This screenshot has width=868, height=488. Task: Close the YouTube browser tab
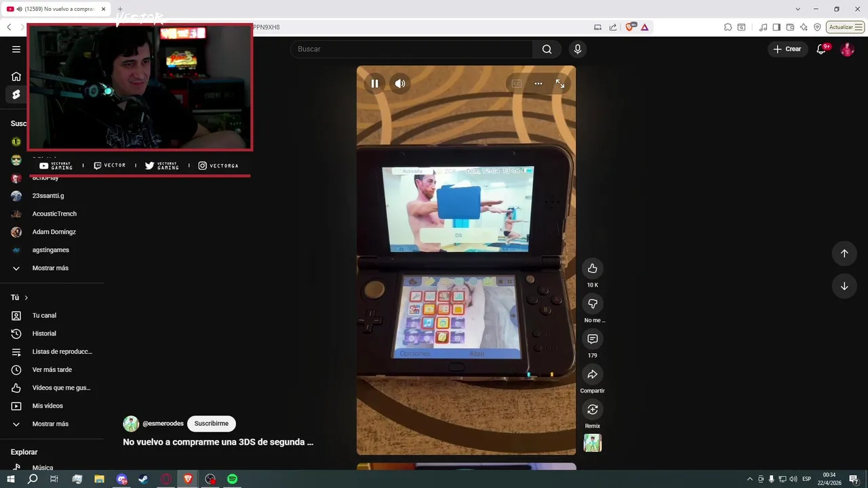104,9
